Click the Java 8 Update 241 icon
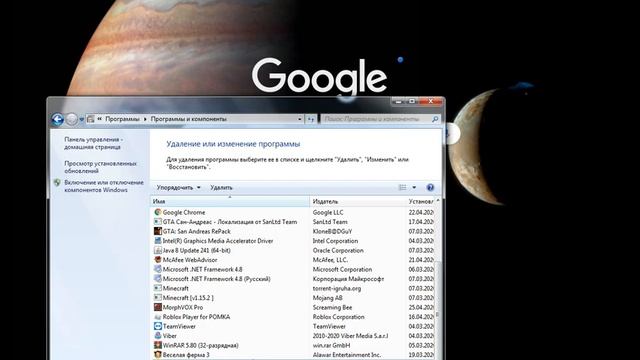This screenshot has height=360, width=640. point(158,250)
